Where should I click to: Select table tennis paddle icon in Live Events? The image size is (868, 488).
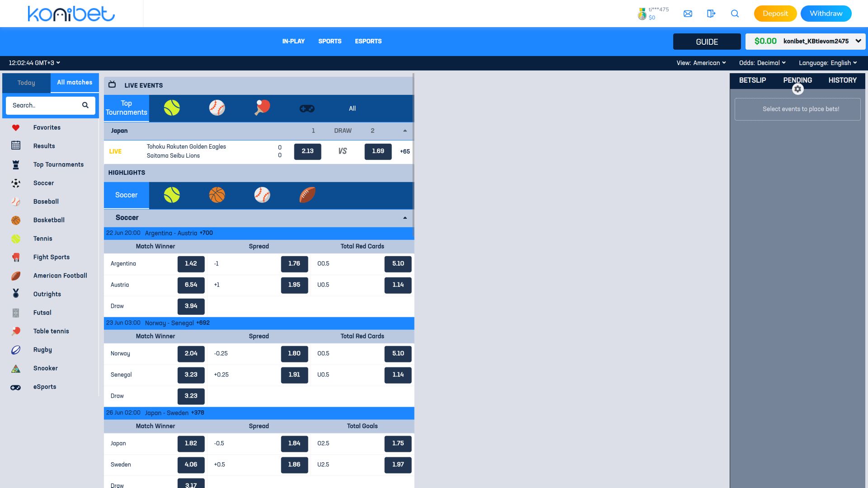pos(262,108)
